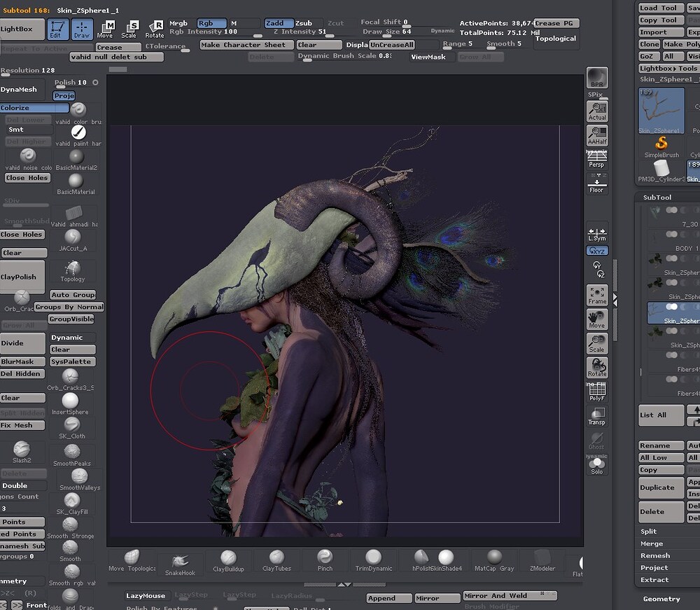Toggle Solo mode

597,465
